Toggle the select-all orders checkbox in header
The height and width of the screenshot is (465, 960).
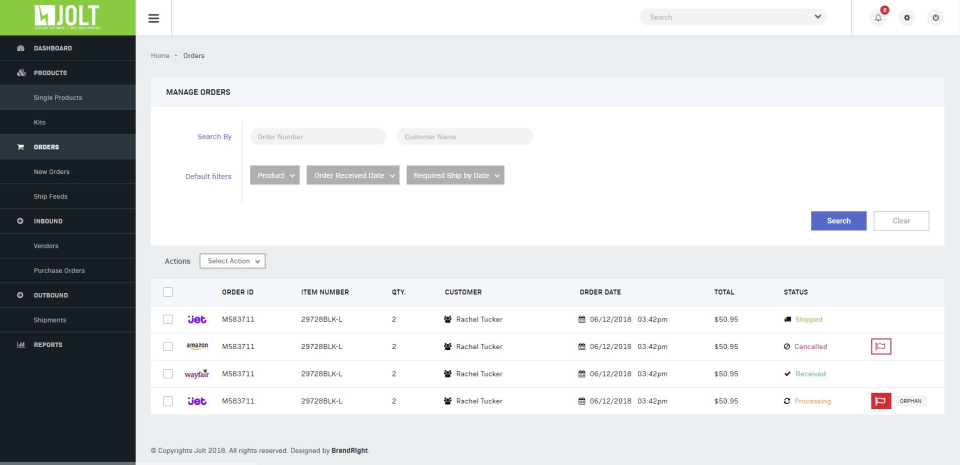[x=168, y=292]
